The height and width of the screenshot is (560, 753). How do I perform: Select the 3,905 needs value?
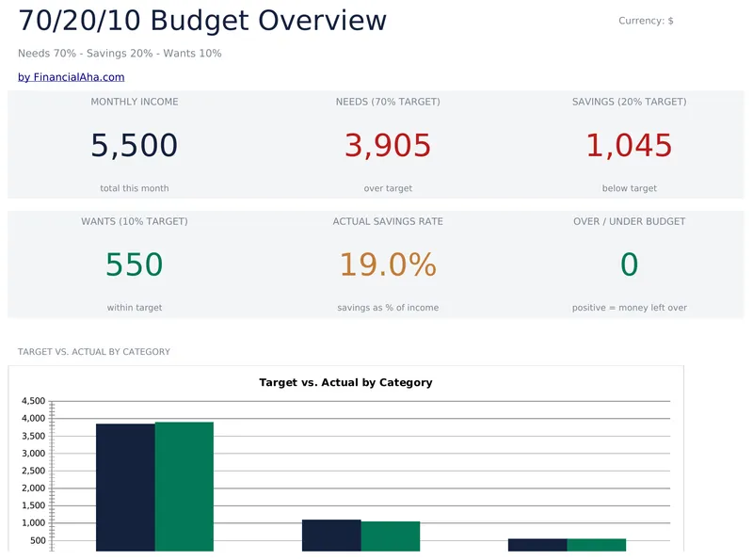click(x=388, y=145)
